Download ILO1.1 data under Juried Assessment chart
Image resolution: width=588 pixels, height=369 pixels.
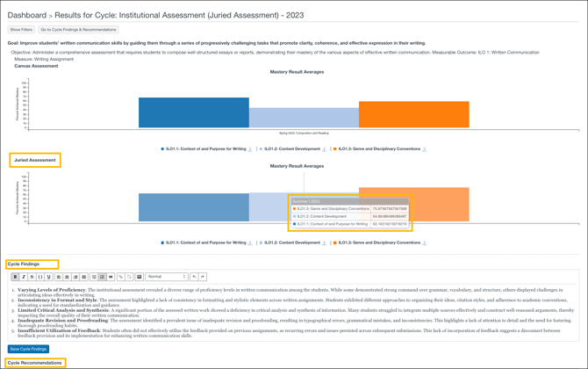coord(250,242)
